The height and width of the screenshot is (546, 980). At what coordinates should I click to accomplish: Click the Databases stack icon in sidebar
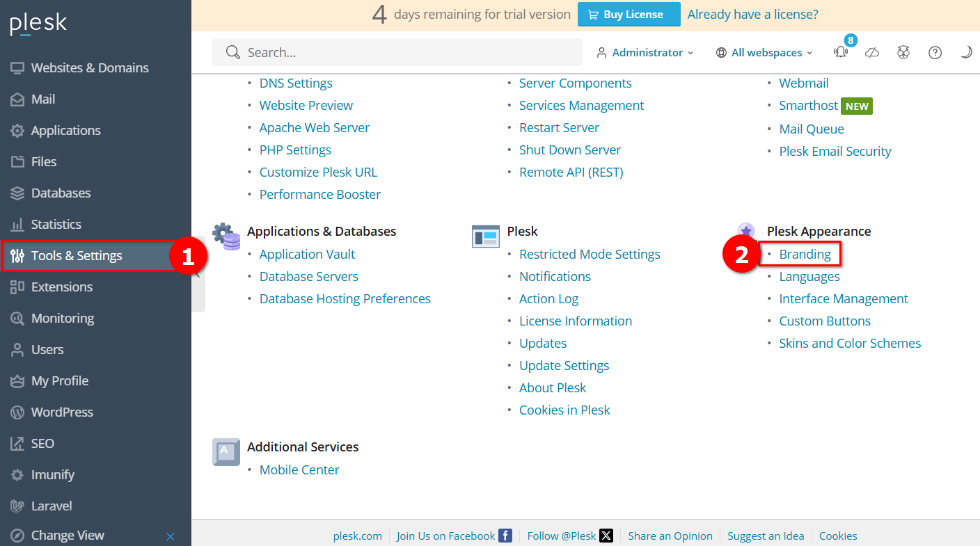(17, 193)
